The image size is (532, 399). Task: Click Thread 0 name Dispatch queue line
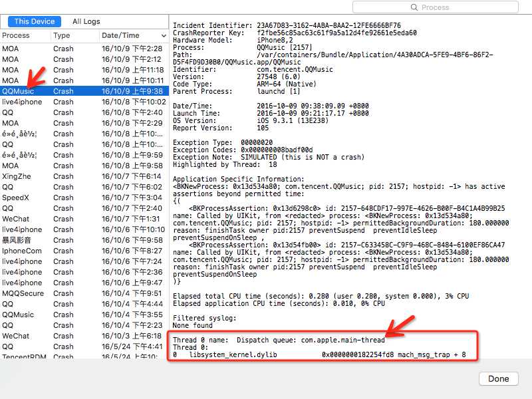[279, 340]
